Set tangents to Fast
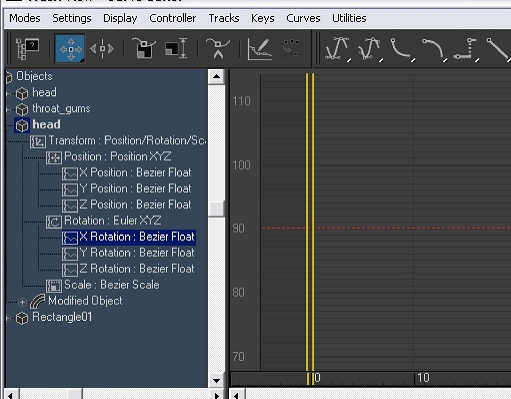This screenshot has height=399, width=511. click(402, 49)
